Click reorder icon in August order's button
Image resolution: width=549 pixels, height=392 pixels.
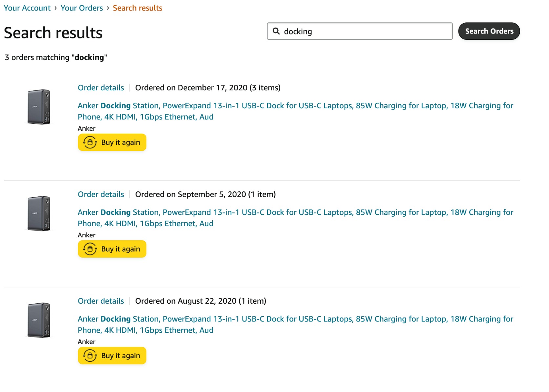[x=90, y=356]
